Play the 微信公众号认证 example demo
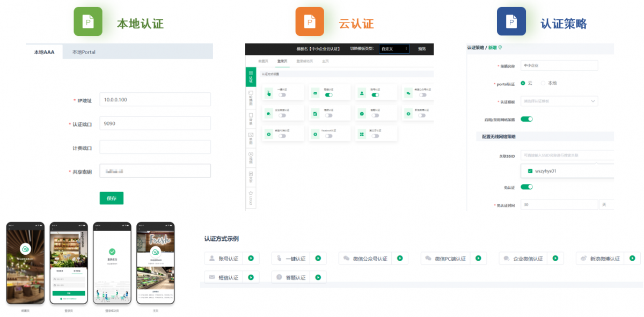 click(x=399, y=259)
